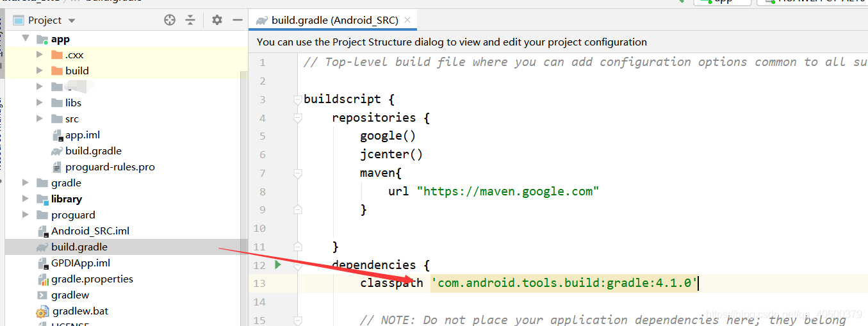
Task: Hide the Project tool window with minus icon
Action: 238,20
